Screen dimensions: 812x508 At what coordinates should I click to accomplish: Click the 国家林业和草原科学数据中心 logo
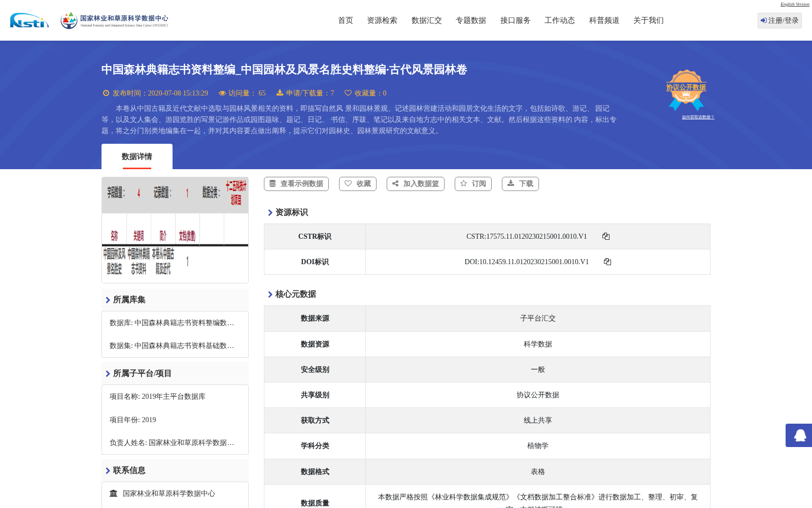[115, 20]
